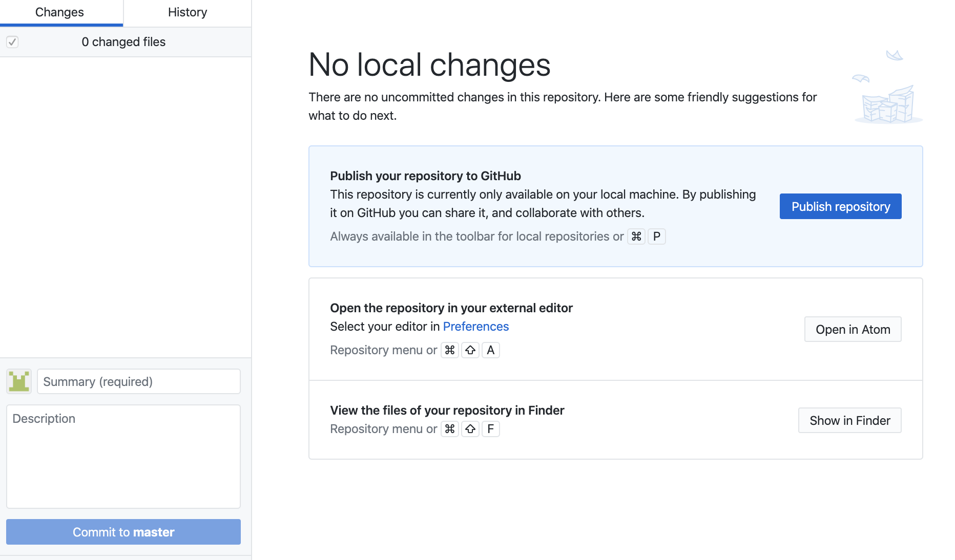Click the Shift key icon before F
Image resolution: width=955 pixels, height=560 pixels.
click(470, 429)
